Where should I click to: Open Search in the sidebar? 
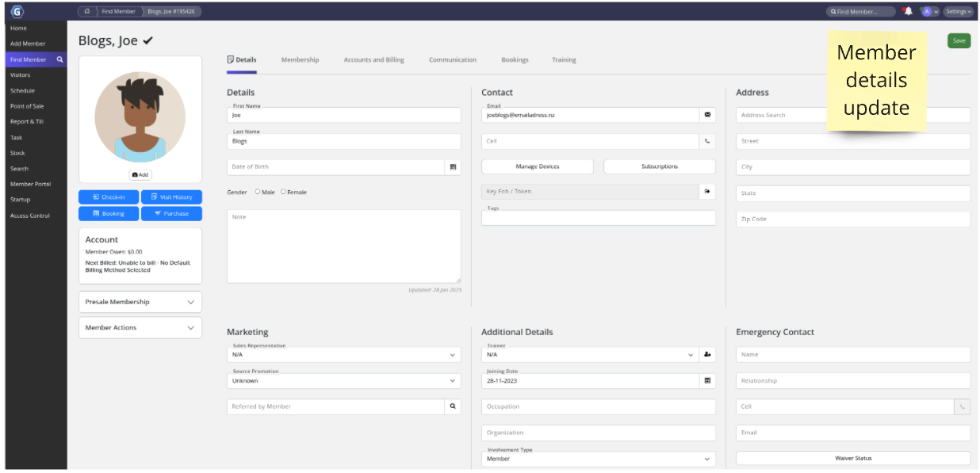(19, 169)
